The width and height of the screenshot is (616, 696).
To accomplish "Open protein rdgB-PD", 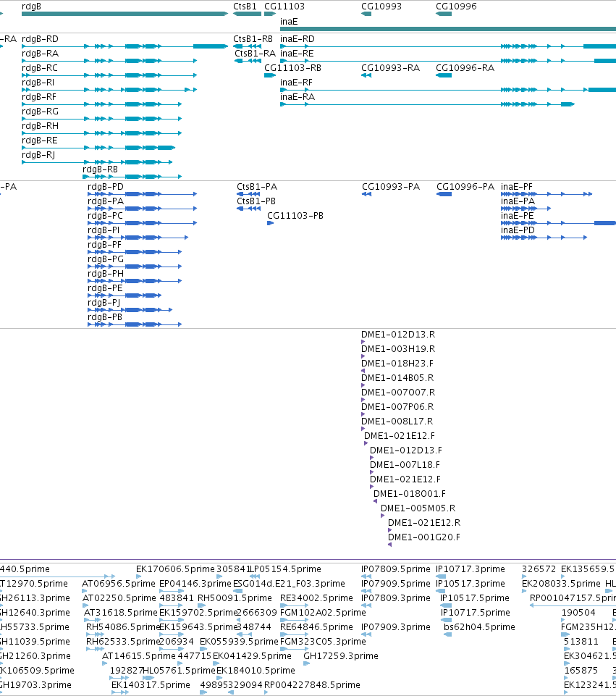I will point(106,187).
